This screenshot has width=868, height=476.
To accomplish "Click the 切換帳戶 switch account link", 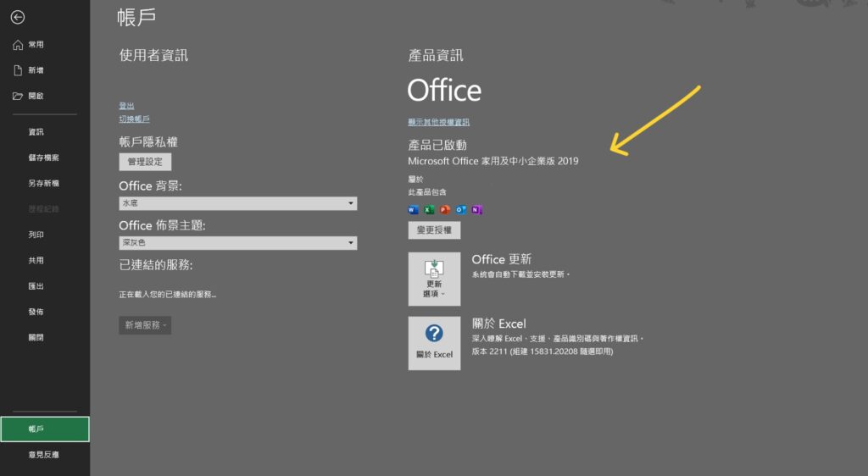I will (x=134, y=119).
